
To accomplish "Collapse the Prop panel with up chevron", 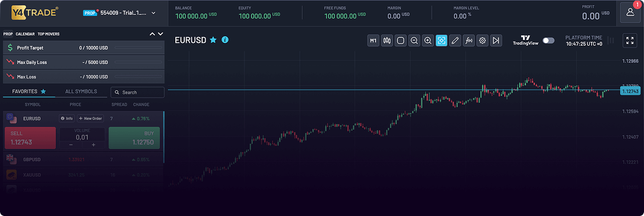I will [152, 34].
